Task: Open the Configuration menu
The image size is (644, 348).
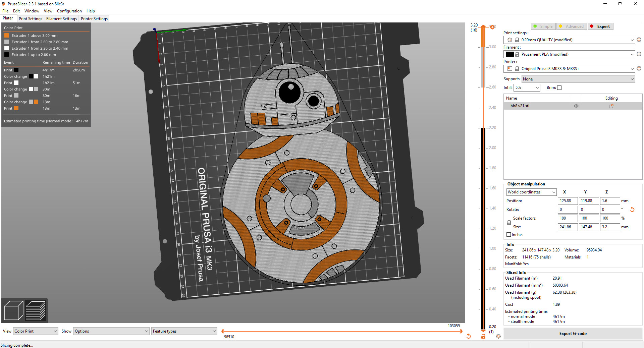Action: point(69,11)
